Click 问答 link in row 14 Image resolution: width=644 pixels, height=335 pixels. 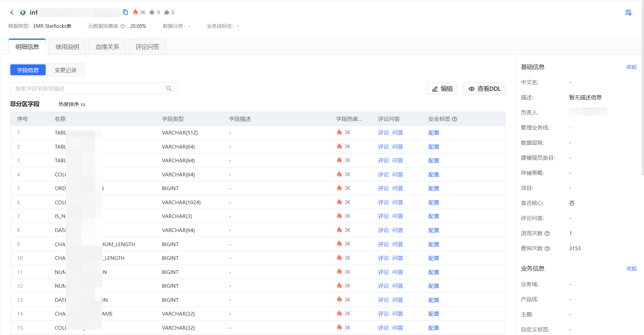click(398, 314)
